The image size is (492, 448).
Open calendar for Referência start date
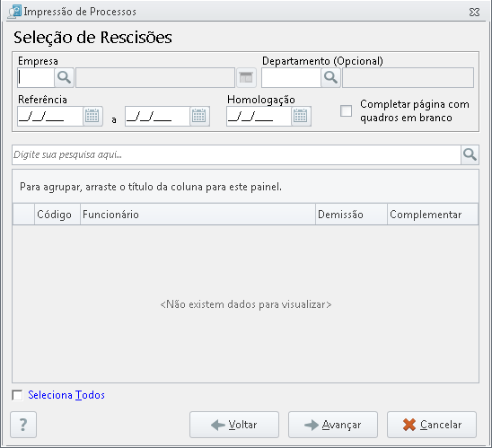coord(92,117)
